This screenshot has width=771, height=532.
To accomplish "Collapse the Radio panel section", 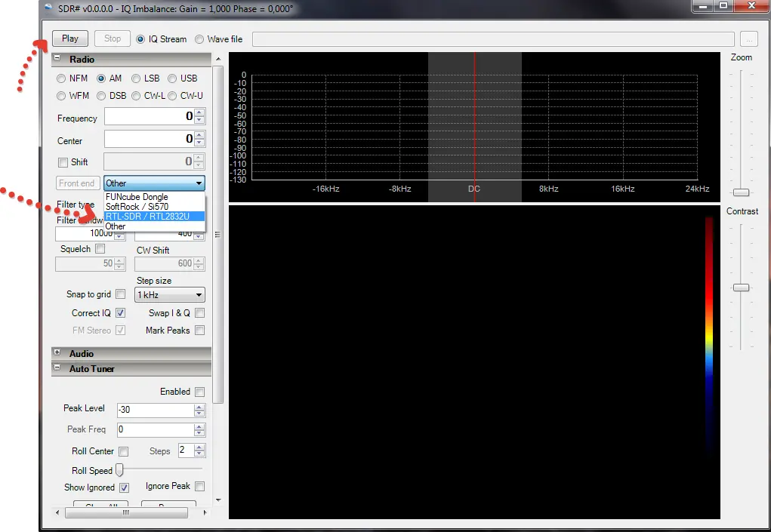I will 57,59.
